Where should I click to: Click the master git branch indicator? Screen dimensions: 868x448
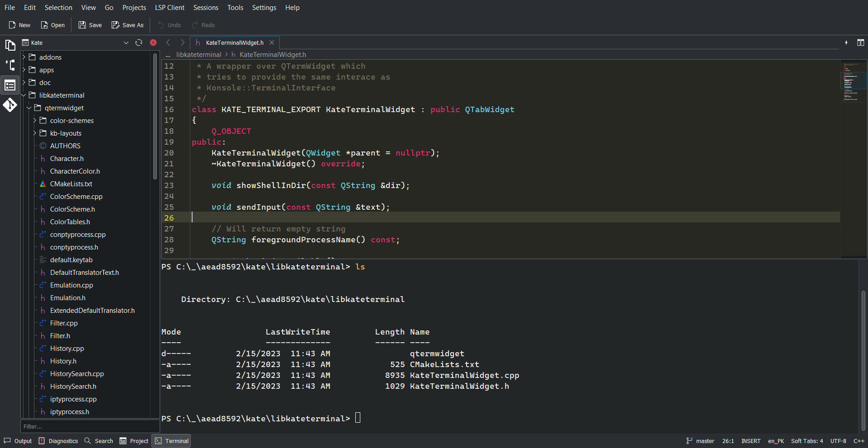[x=700, y=441]
